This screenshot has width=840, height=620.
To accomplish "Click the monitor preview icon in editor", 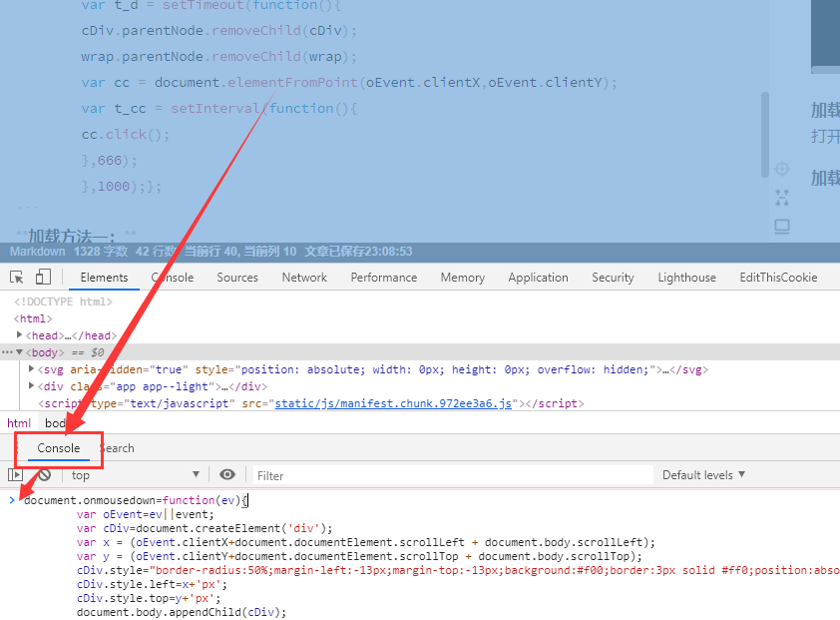I will [782, 227].
